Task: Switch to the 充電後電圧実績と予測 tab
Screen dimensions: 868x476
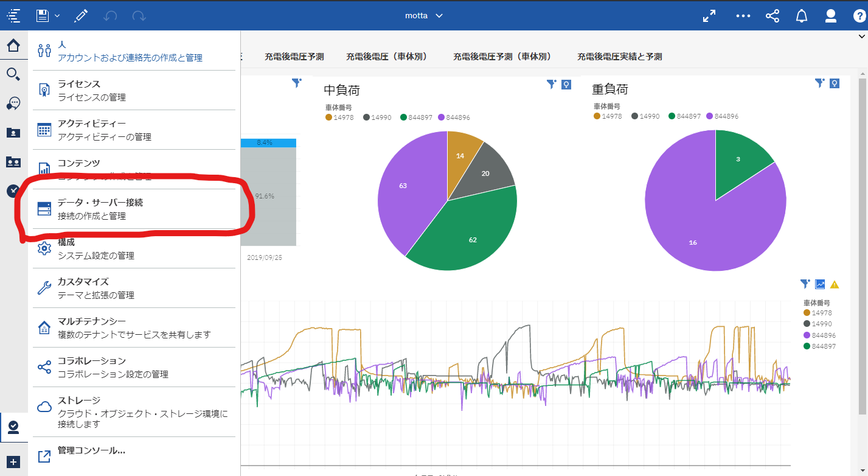Action: (619, 57)
